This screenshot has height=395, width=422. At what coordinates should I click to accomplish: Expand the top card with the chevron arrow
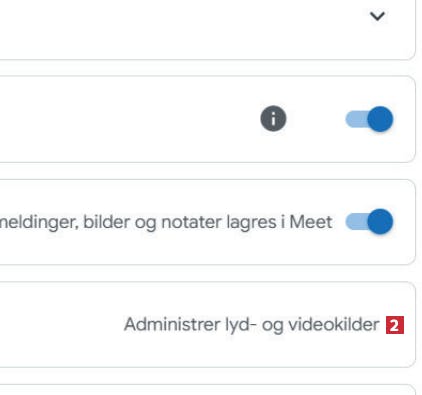tap(377, 16)
